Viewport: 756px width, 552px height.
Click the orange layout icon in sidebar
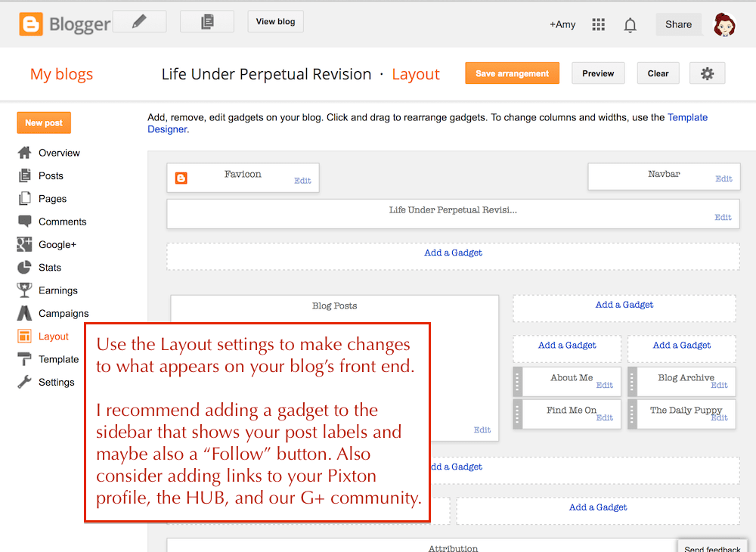point(24,336)
